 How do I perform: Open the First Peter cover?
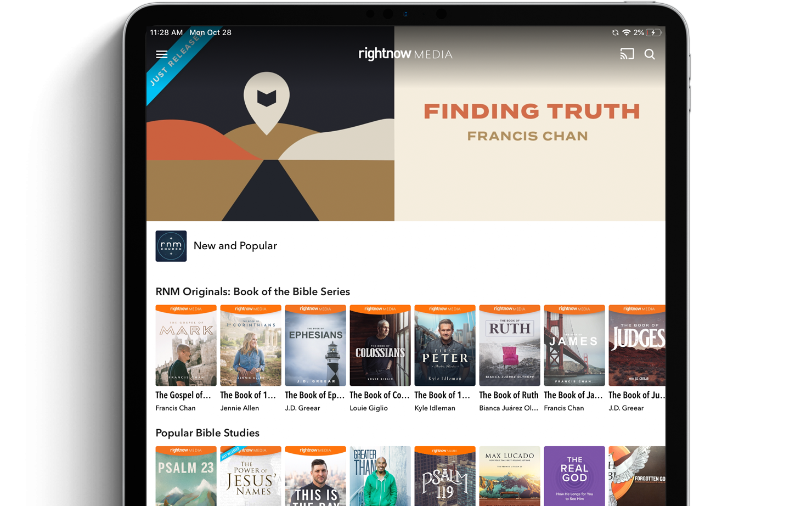445,345
